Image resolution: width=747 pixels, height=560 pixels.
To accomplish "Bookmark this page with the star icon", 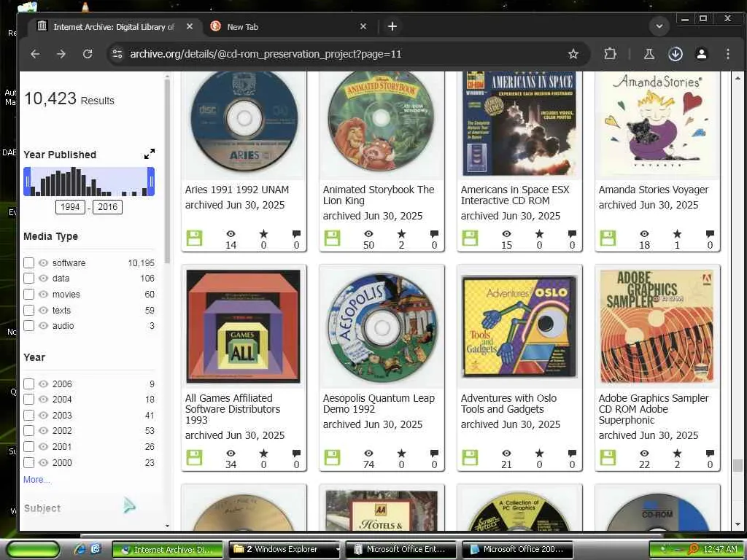I will coord(573,54).
